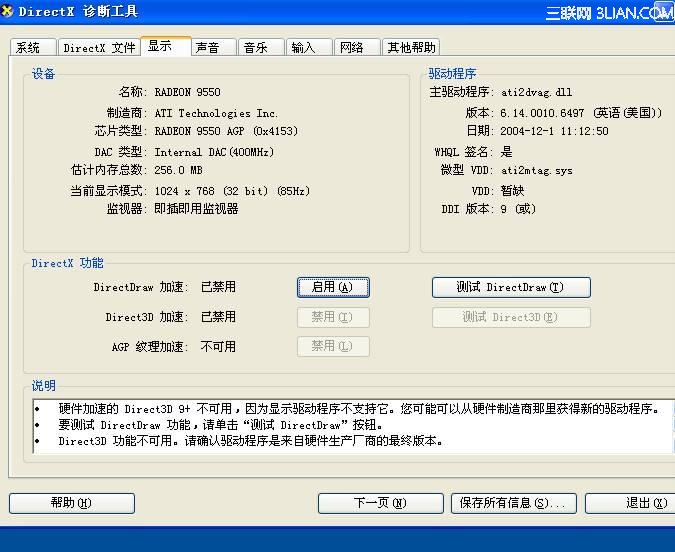Image resolution: width=675 pixels, height=552 pixels.
Task: Click 禁用(I) button for Direct3D acceleration
Action: [x=333, y=317]
